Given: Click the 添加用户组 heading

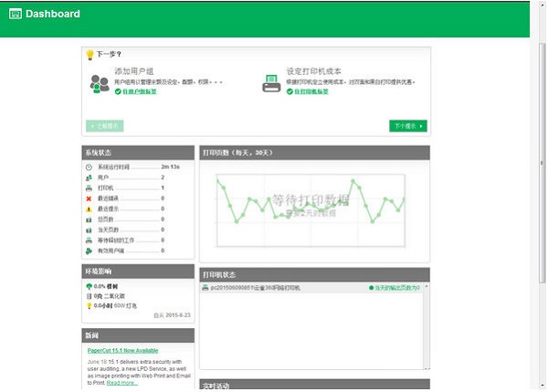Looking at the screenshot, I should (134, 71).
